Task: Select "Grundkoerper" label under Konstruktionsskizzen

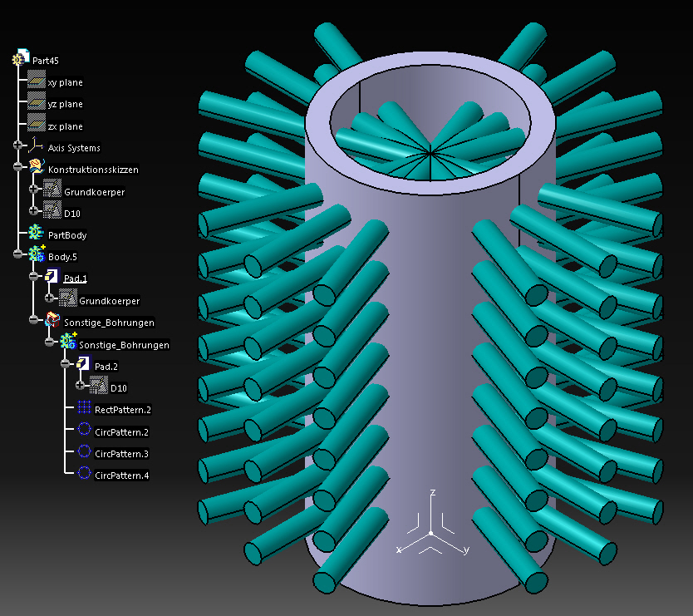Action: (x=95, y=192)
